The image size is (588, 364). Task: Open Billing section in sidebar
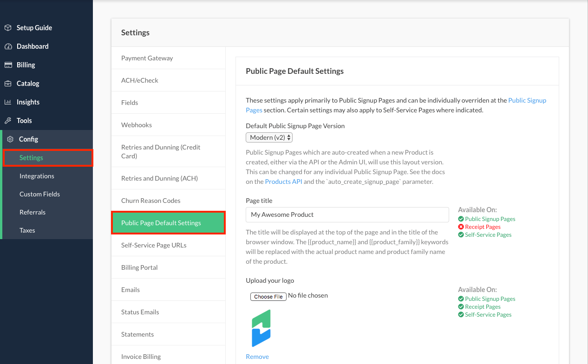pos(46,65)
